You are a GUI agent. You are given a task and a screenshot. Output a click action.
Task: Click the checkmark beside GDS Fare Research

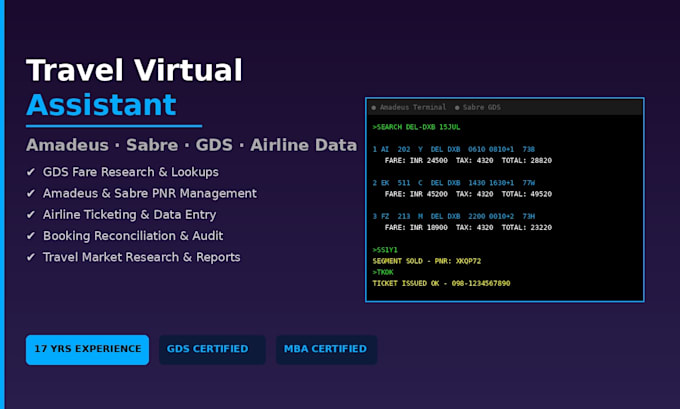click(30, 172)
